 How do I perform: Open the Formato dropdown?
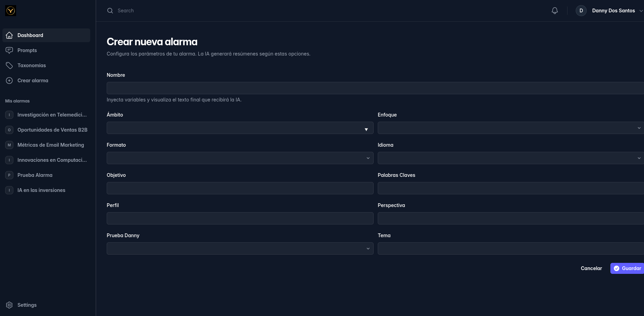(x=240, y=158)
